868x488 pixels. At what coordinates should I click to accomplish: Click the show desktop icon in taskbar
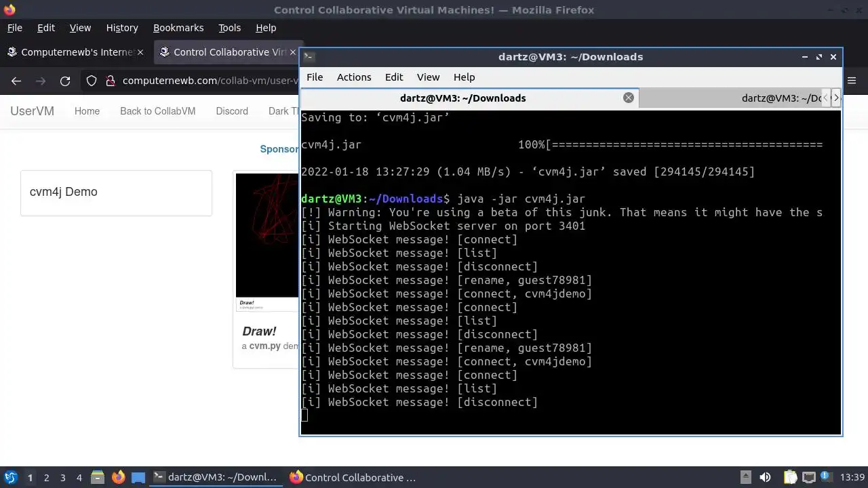pos(138,477)
